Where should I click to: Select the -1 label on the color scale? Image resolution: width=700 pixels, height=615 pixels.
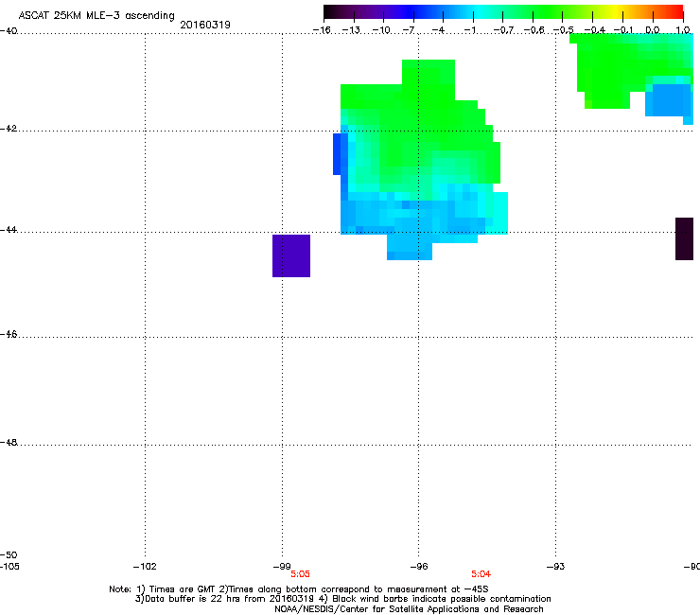coord(469,30)
